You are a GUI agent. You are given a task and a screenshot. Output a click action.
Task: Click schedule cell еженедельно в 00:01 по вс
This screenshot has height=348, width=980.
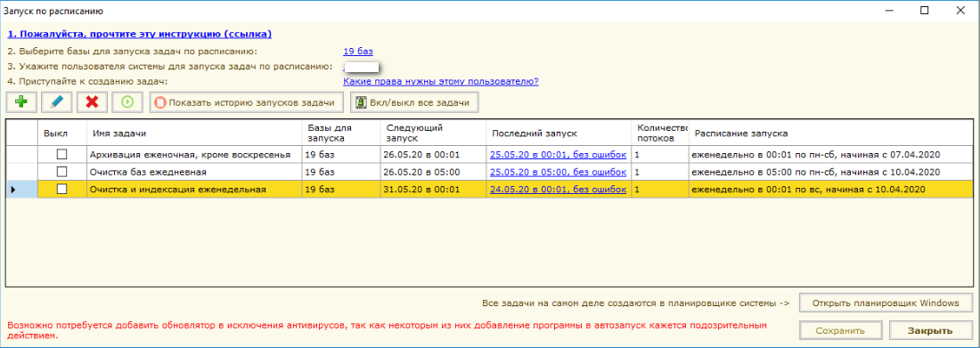click(831, 190)
